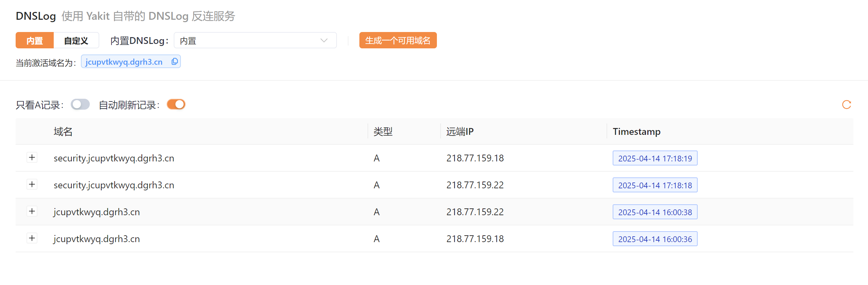Toggle the 只看A记录 switch on
Viewport: 868px width, 285px height.
(80, 105)
